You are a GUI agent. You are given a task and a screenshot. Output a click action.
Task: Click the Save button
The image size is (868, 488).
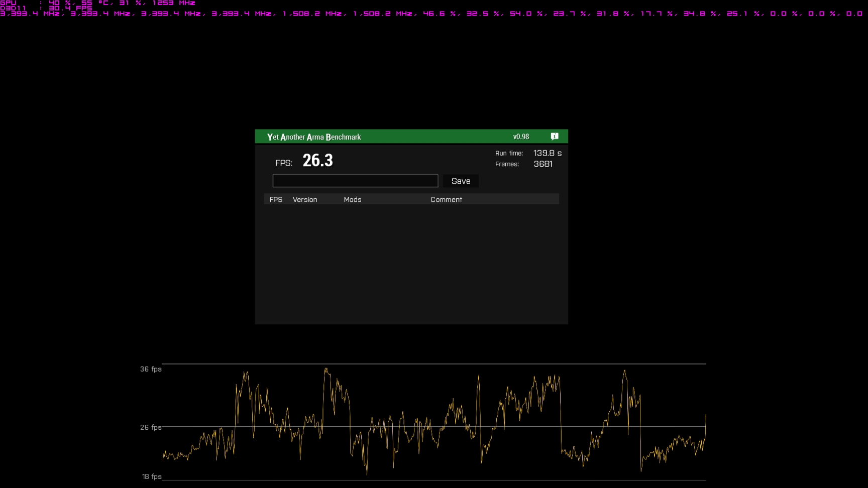461,181
